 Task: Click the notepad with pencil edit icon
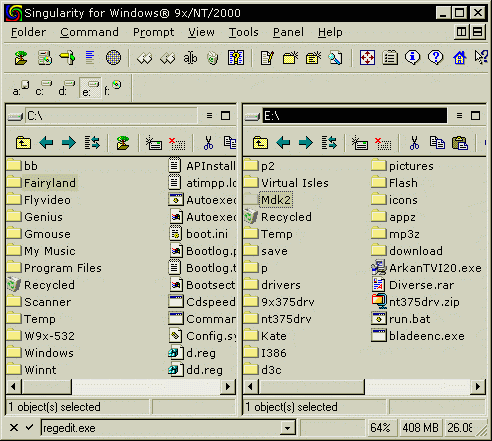267,58
